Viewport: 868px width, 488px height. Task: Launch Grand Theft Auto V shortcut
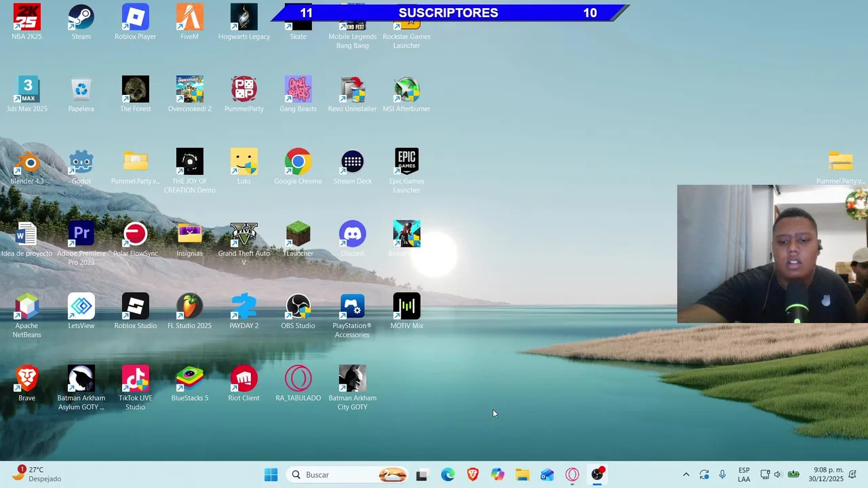point(244,235)
